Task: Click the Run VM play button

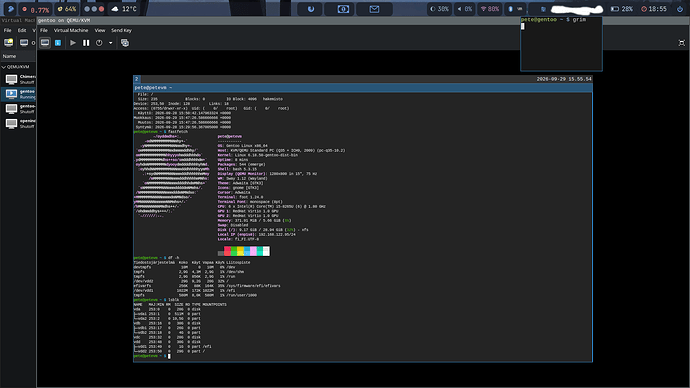Action: click(73, 43)
